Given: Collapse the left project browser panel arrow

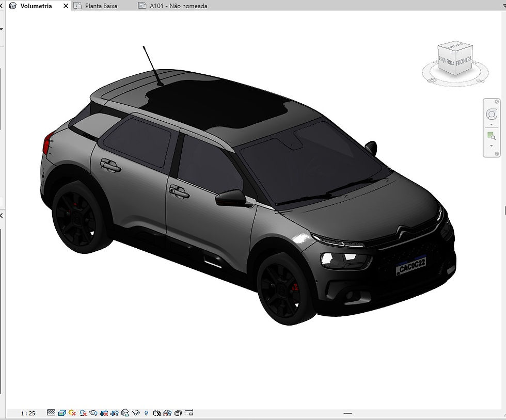Looking at the screenshot, I should click(x=2, y=216).
